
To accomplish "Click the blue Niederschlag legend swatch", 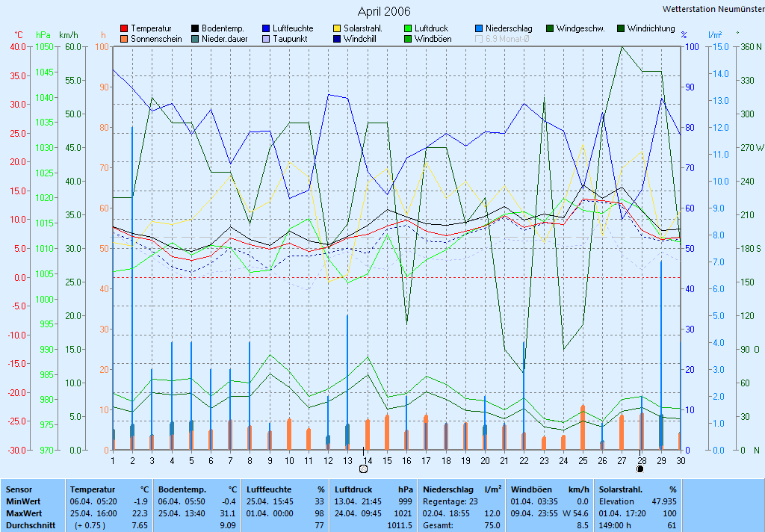I will (479, 29).
